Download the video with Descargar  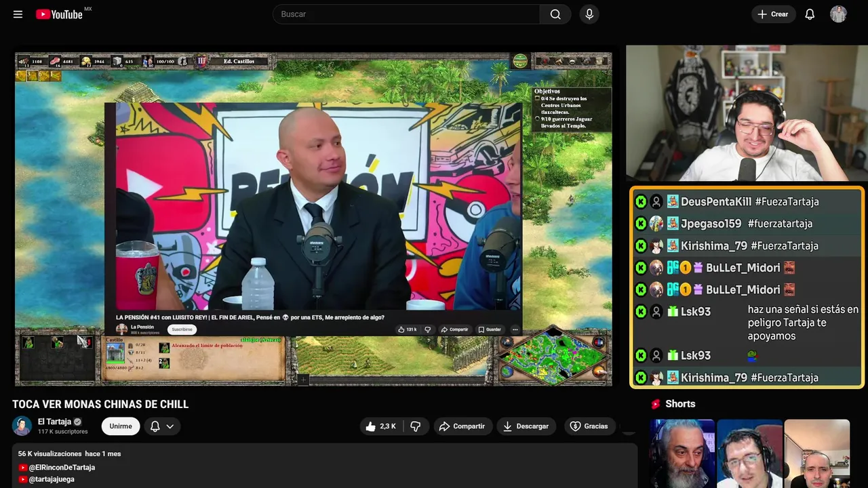pyautogui.click(x=526, y=426)
